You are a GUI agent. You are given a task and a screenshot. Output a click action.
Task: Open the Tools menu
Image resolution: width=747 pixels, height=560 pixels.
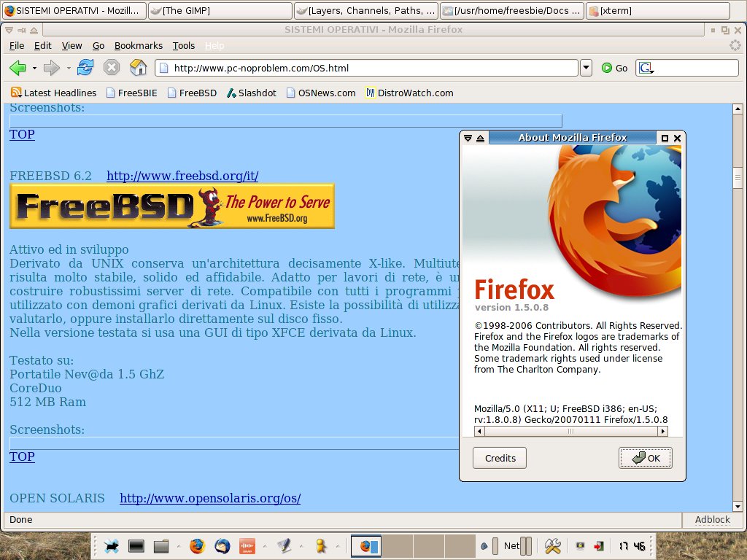point(183,45)
